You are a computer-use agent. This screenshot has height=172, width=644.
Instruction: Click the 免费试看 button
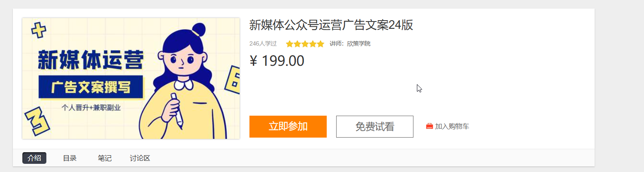click(375, 126)
